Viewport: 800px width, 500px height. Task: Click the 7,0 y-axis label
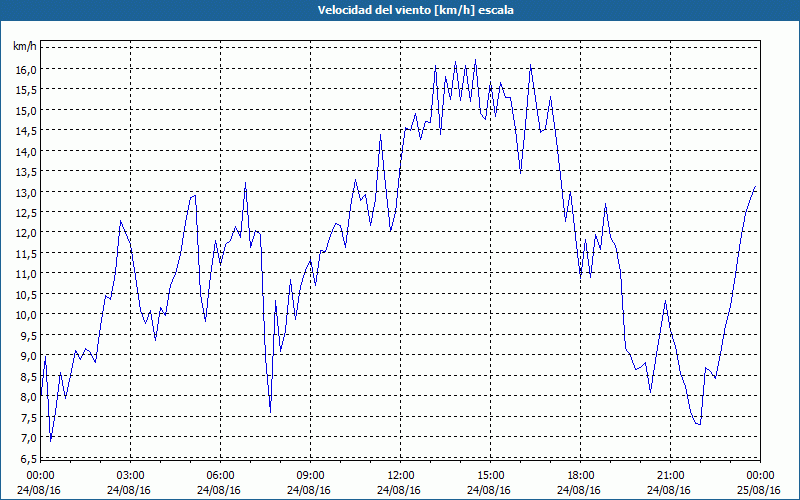pos(29,438)
